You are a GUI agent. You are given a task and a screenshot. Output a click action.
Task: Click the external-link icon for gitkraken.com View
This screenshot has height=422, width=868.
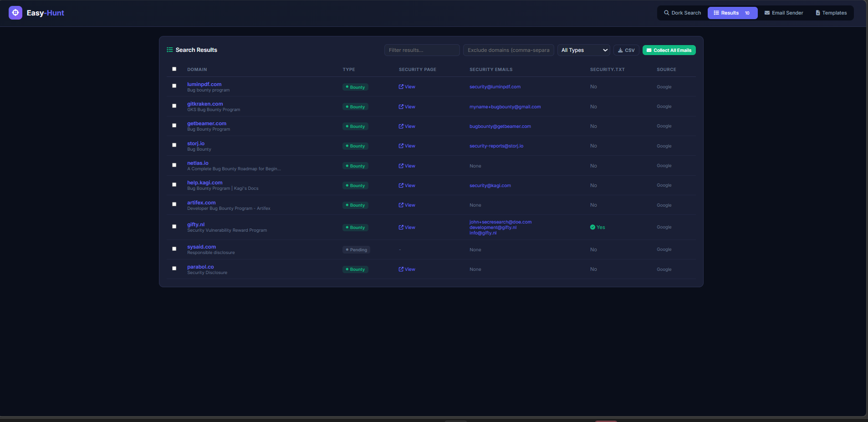[x=401, y=107]
